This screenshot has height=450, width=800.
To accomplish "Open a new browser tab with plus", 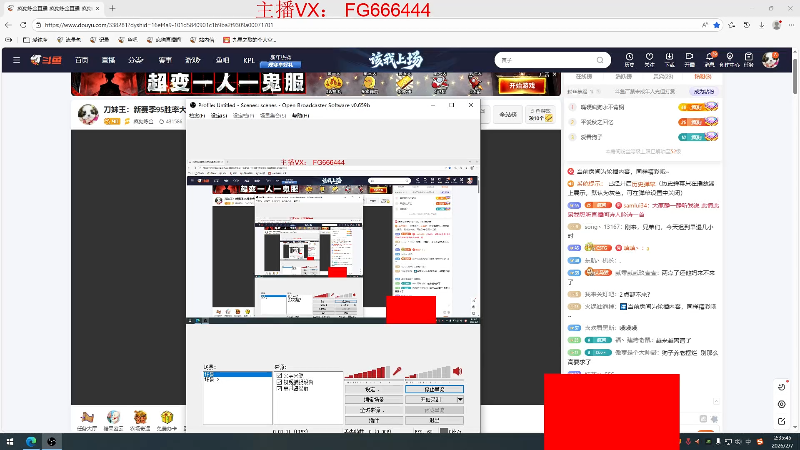I will tap(112, 8).
